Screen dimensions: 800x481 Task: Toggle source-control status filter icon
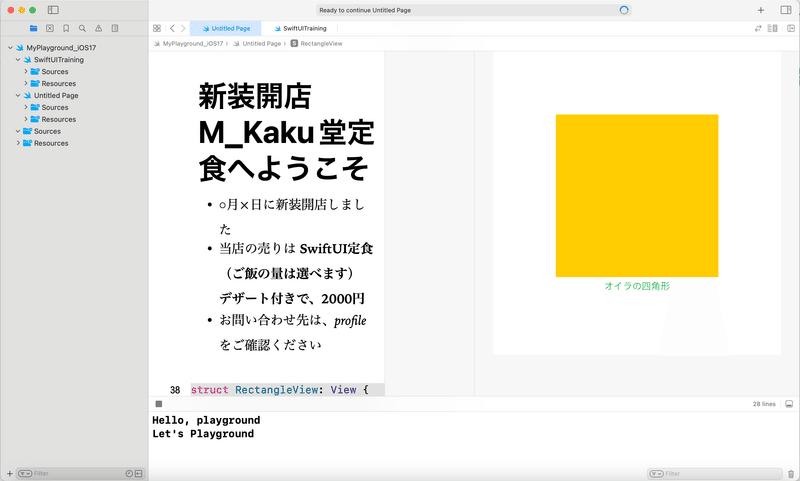coord(138,474)
